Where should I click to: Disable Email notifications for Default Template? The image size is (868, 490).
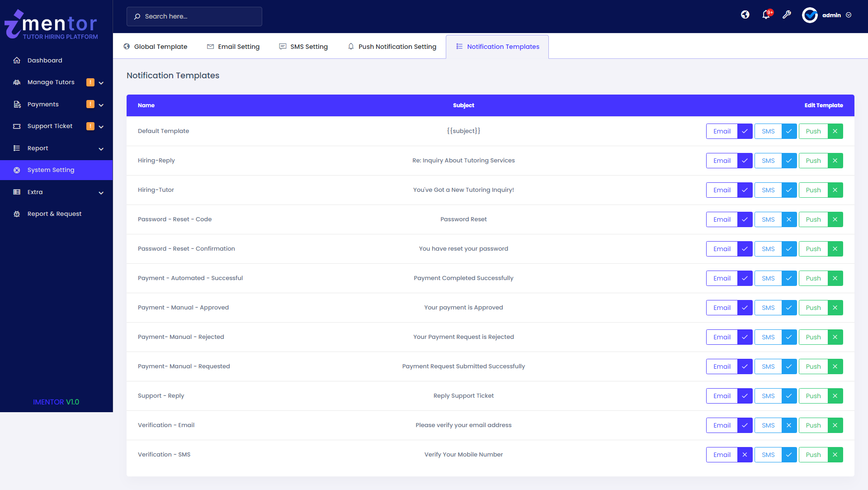click(744, 131)
